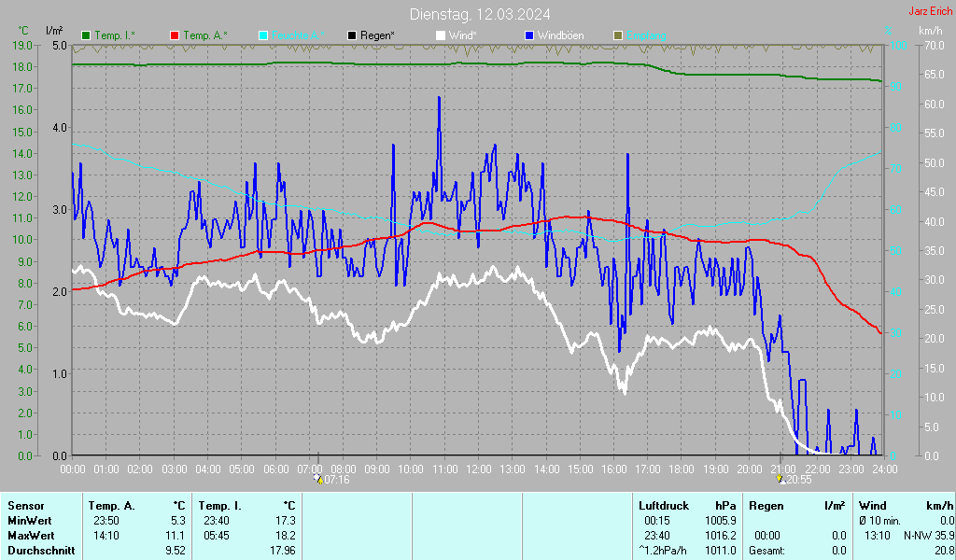Screen dimensions: 956x560
Task: Click the Windböen legend text label
Action: (x=562, y=35)
